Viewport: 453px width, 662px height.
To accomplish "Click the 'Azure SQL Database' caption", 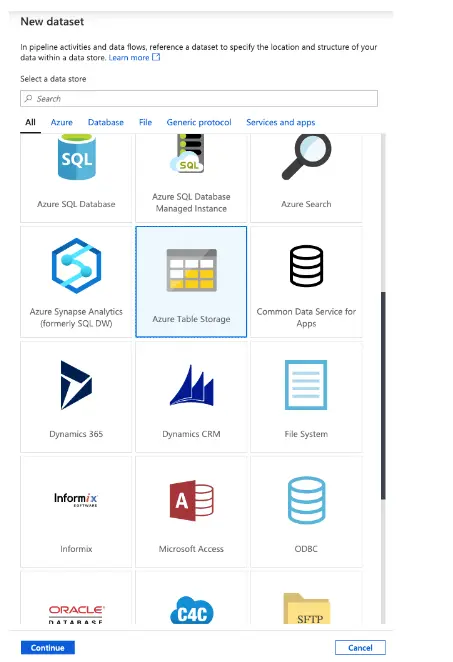I will point(76,204).
